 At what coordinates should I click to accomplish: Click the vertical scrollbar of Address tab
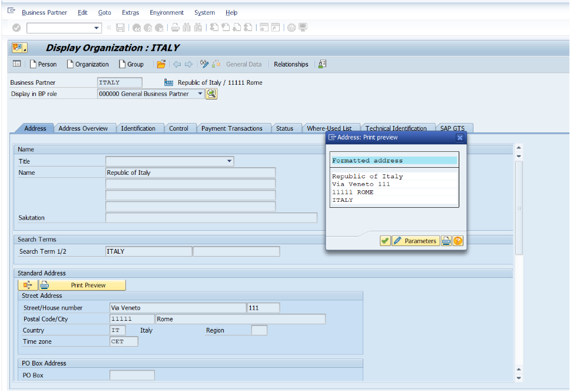pyautogui.click(x=519, y=208)
